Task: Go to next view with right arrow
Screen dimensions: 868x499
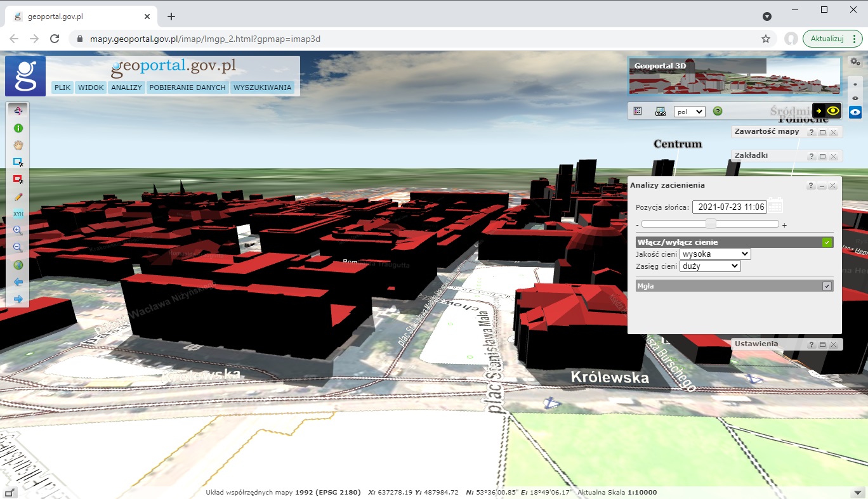Action: (x=18, y=299)
